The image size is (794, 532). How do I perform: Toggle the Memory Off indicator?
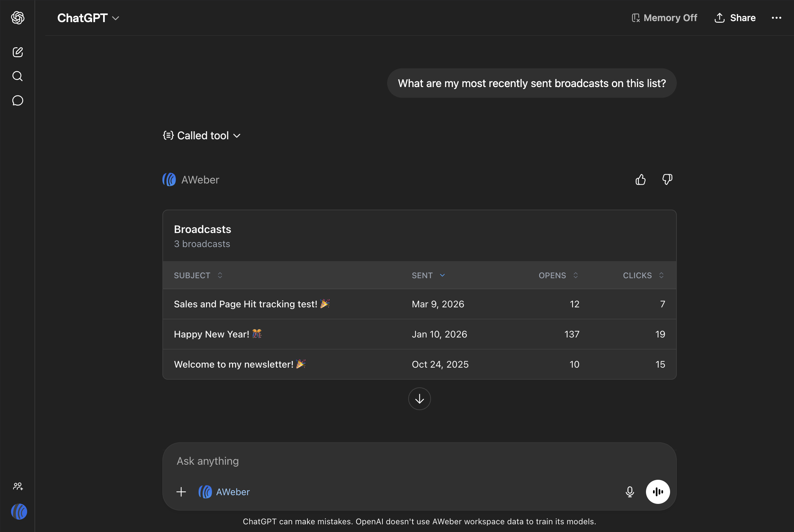coord(664,18)
